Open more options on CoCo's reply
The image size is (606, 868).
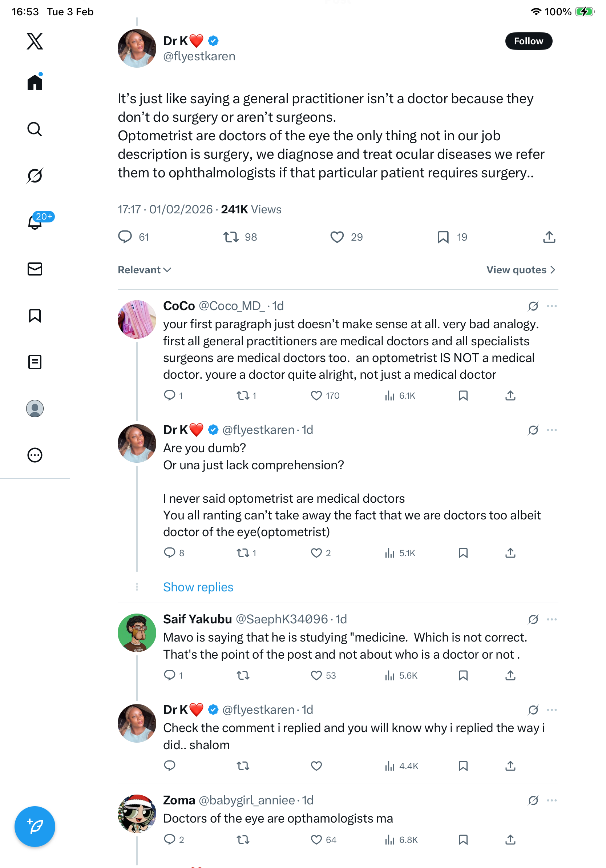click(x=552, y=306)
